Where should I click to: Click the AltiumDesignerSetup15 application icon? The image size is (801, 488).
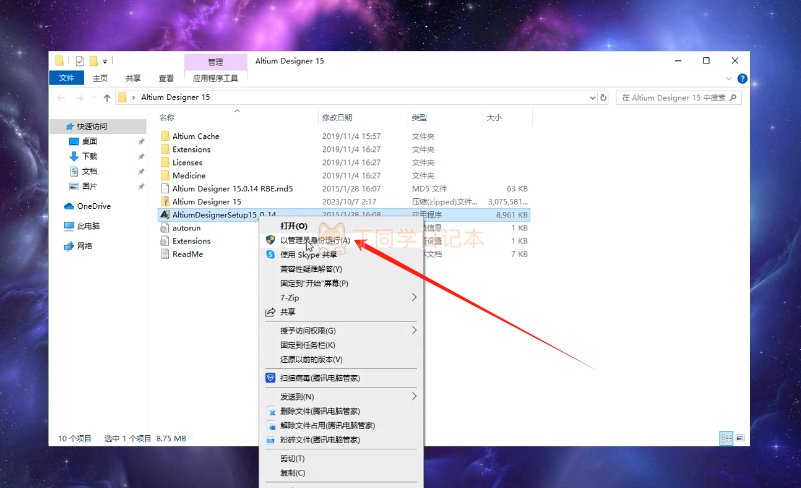click(x=164, y=215)
